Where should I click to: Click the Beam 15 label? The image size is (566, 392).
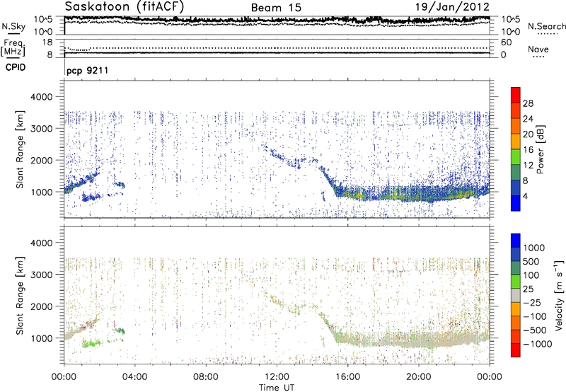point(276,8)
